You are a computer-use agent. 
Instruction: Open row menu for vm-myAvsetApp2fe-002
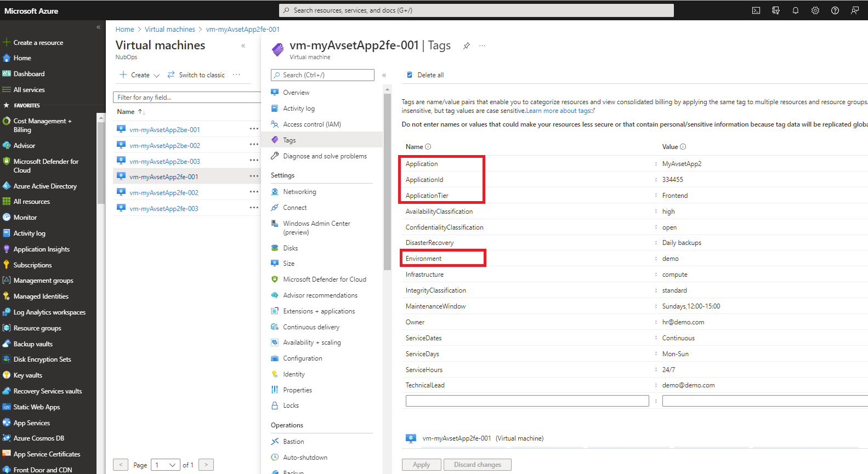click(x=254, y=192)
